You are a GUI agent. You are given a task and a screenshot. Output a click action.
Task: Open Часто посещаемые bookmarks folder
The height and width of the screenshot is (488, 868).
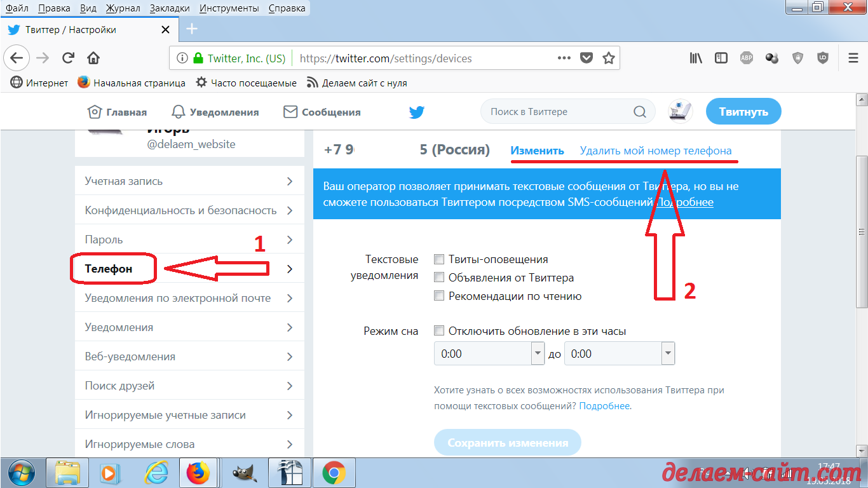pos(246,83)
